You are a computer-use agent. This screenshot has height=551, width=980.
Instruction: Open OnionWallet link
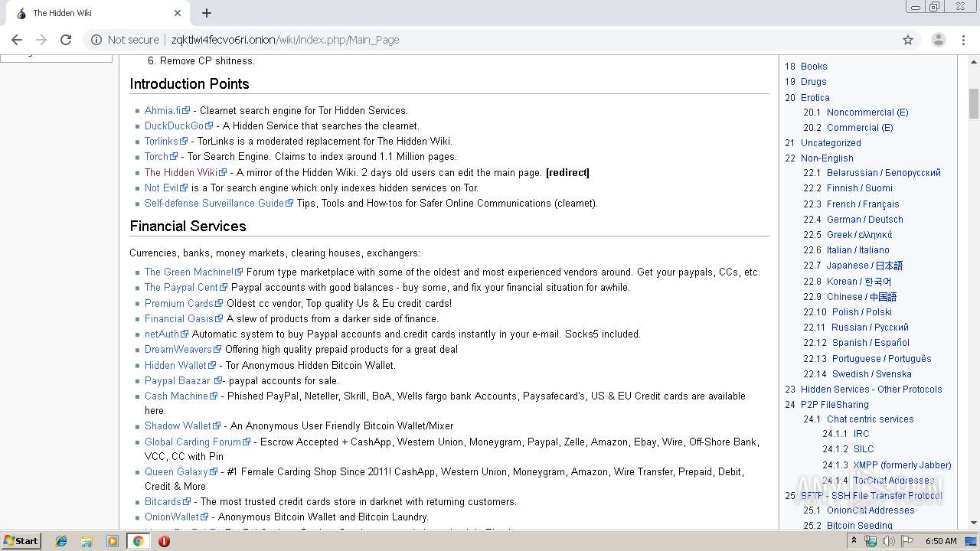pos(171,517)
